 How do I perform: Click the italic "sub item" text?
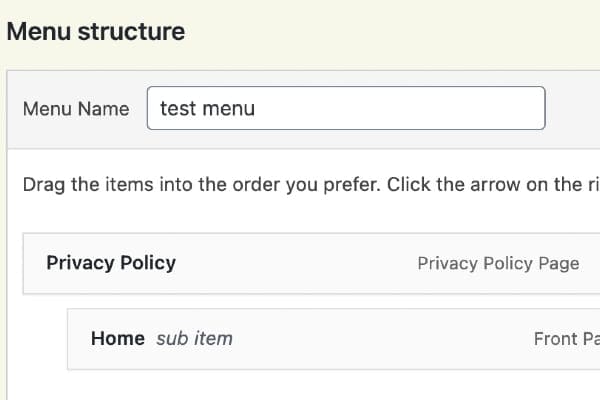195,339
